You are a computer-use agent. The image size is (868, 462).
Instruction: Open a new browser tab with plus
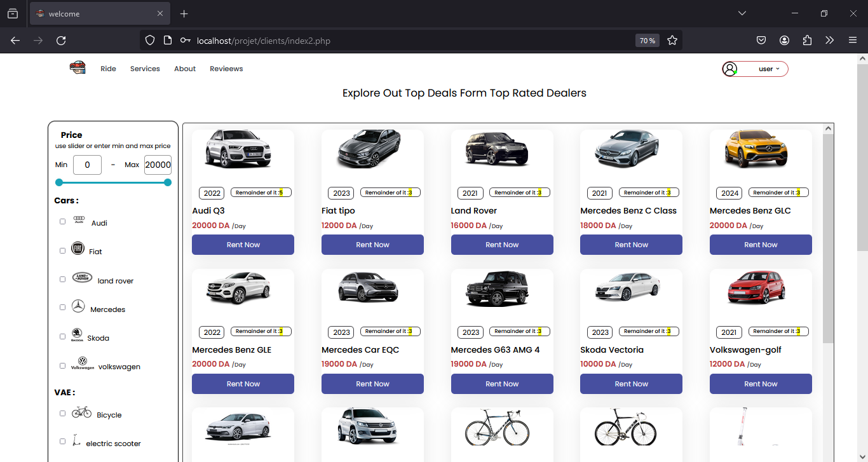click(184, 13)
